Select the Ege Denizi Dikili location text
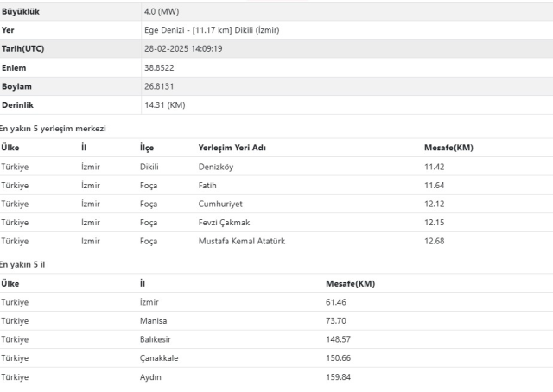 click(x=211, y=30)
